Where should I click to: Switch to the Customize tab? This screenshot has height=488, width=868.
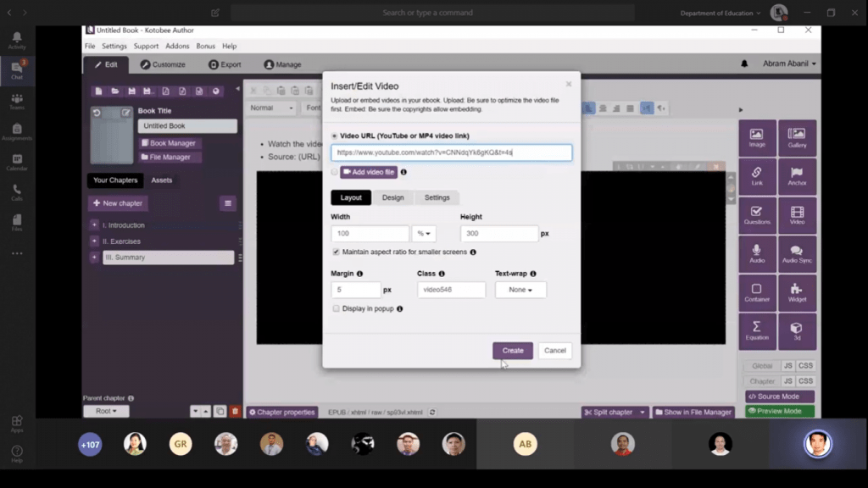[163, 64]
